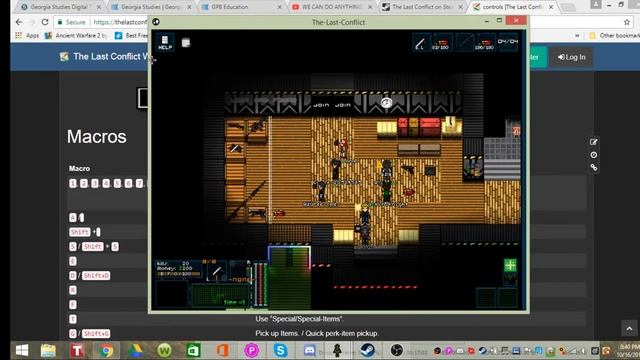Open Steam from the taskbar

point(367,350)
